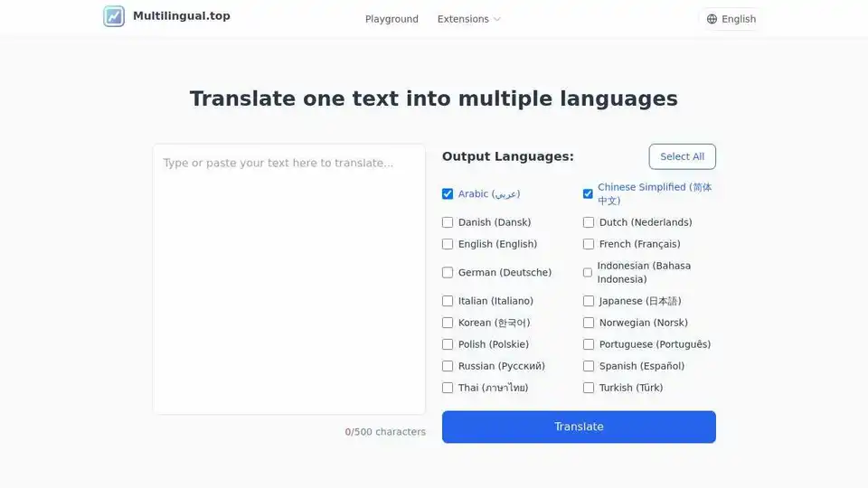This screenshot has height=488, width=868.
Task: Enable the Norwegian (Norsk) checkbox
Action: (589, 323)
